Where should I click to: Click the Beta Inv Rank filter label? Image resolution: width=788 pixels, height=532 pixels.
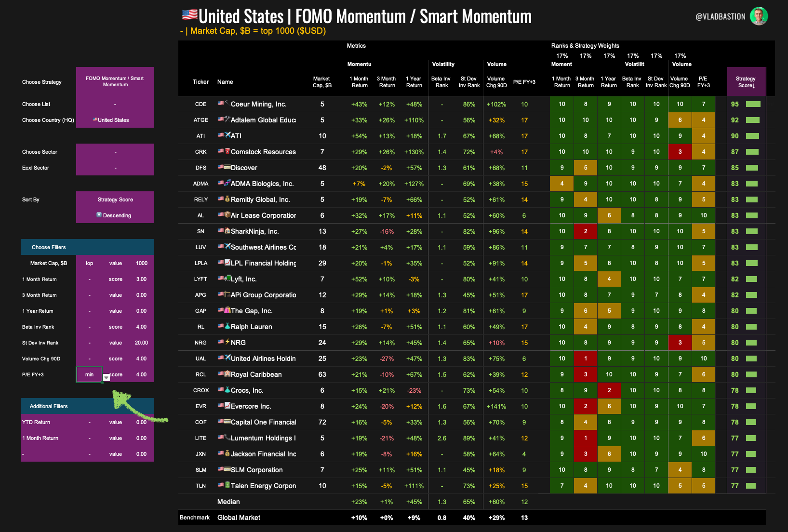pyautogui.click(x=38, y=327)
